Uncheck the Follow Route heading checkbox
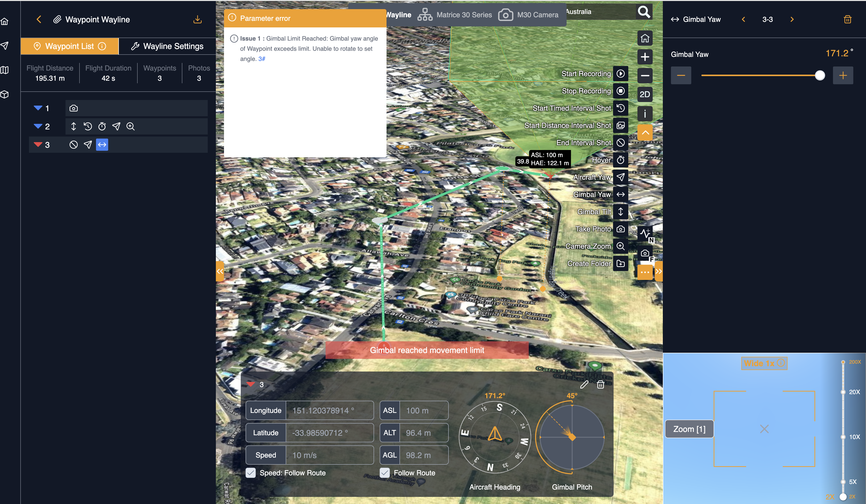 point(384,473)
